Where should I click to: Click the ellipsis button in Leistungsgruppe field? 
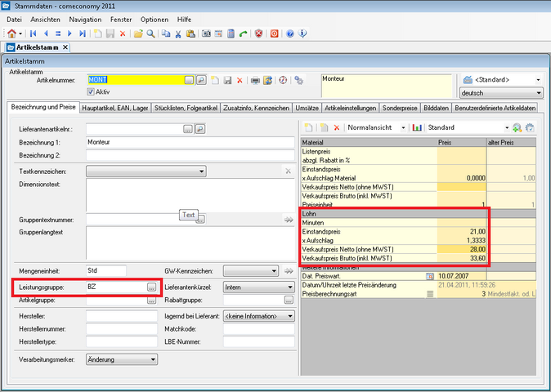coord(151,287)
